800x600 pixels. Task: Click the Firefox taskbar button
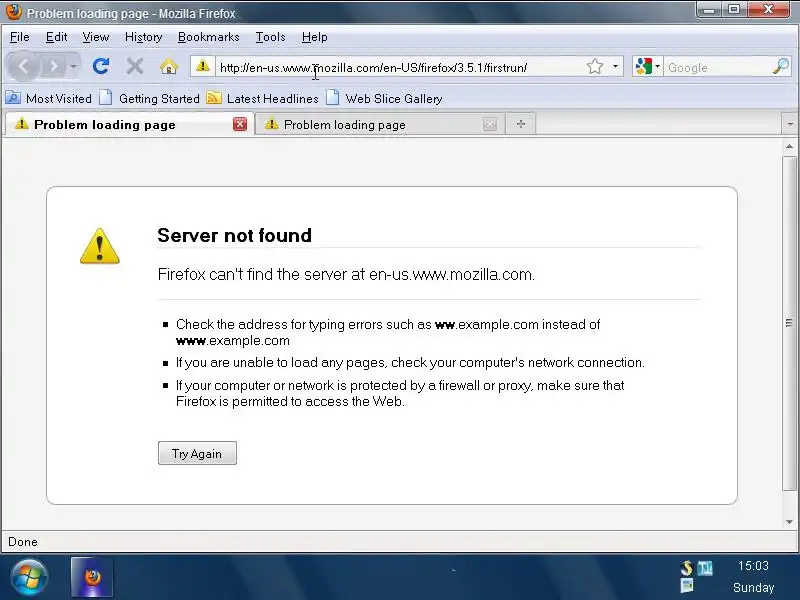click(x=92, y=578)
